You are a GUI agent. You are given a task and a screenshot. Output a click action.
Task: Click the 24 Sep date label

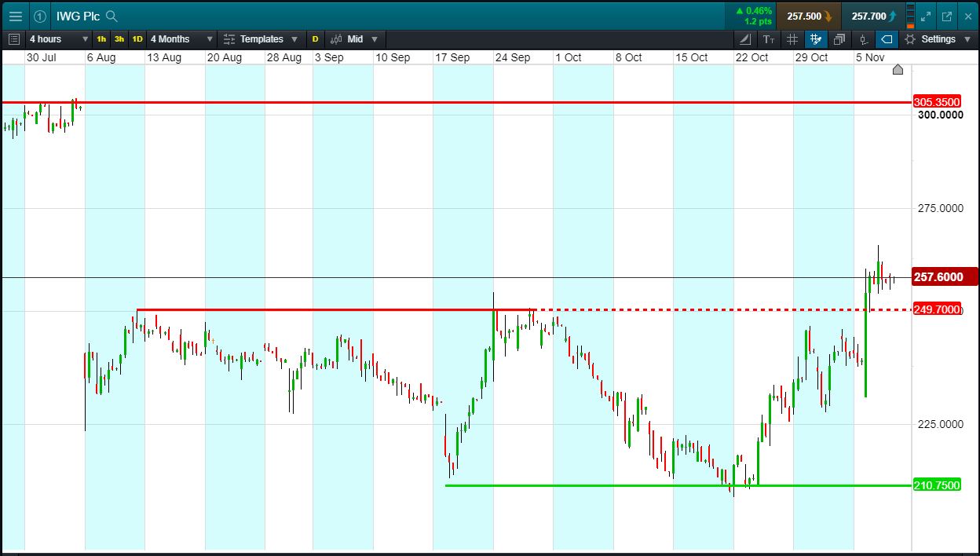click(x=514, y=57)
